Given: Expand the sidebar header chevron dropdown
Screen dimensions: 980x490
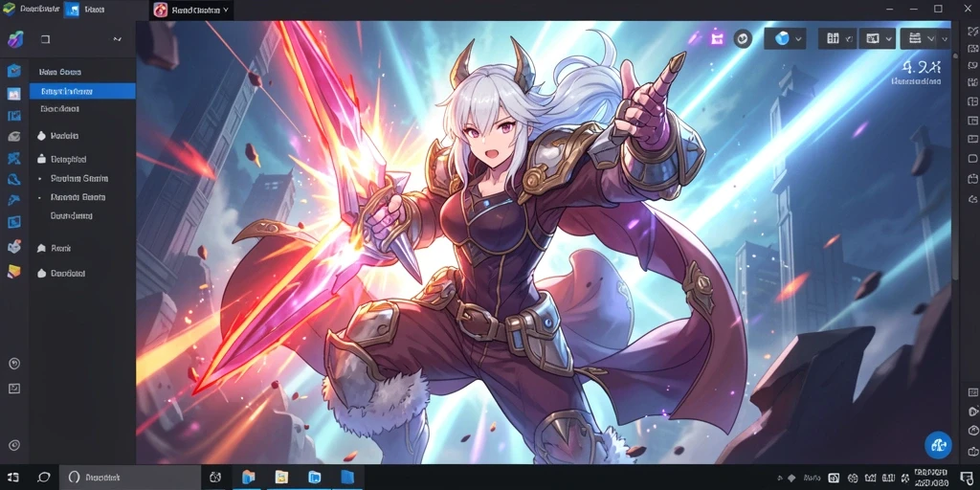Looking at the screenshot, I should pos(117,39).
